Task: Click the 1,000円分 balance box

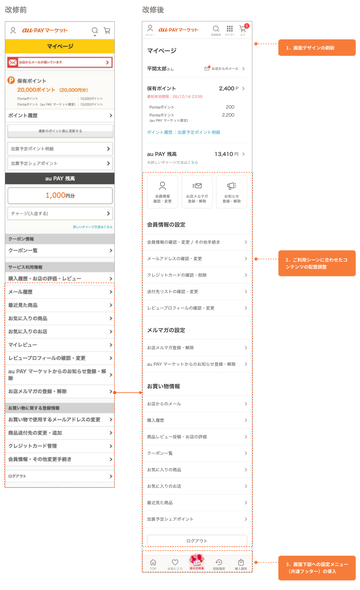Action: 60,196
